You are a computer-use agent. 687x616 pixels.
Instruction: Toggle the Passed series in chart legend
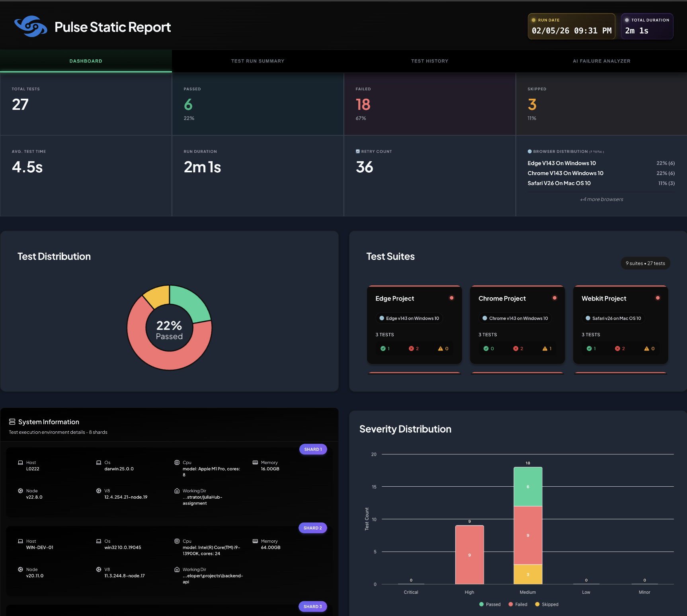coord(490,604)
